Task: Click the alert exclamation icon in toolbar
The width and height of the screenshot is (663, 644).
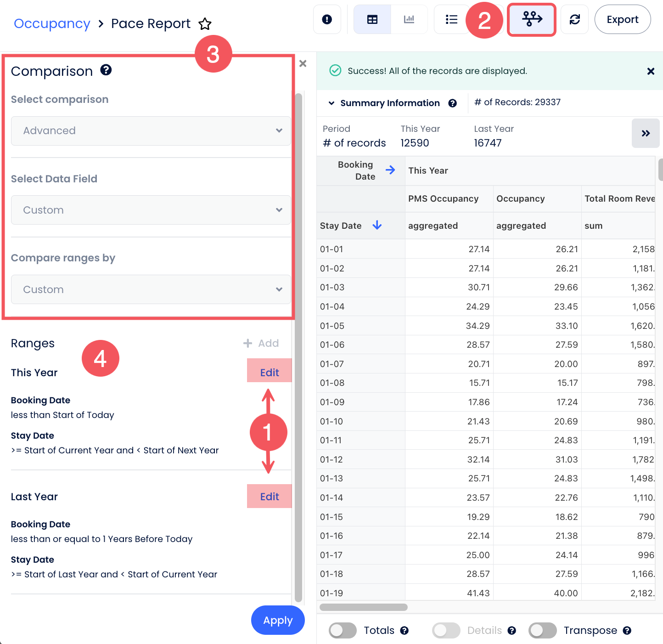Action: pyautogui.click(x=327, y=19)
